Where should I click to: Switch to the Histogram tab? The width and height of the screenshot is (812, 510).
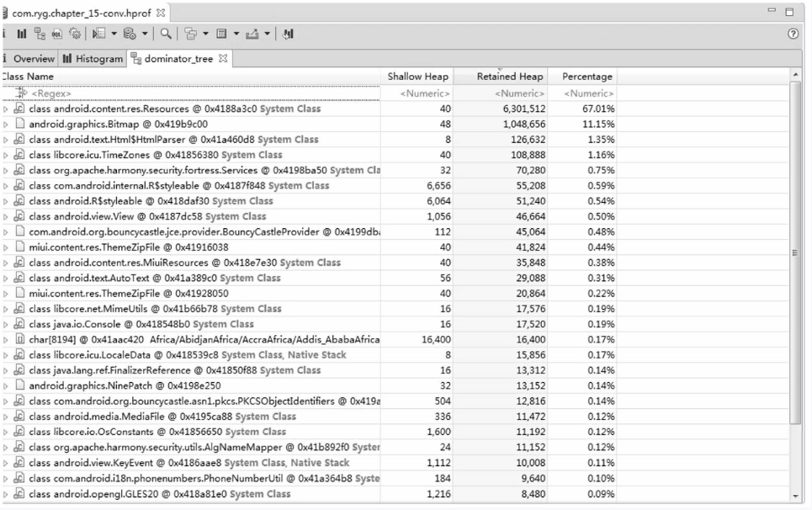[93, 59]
